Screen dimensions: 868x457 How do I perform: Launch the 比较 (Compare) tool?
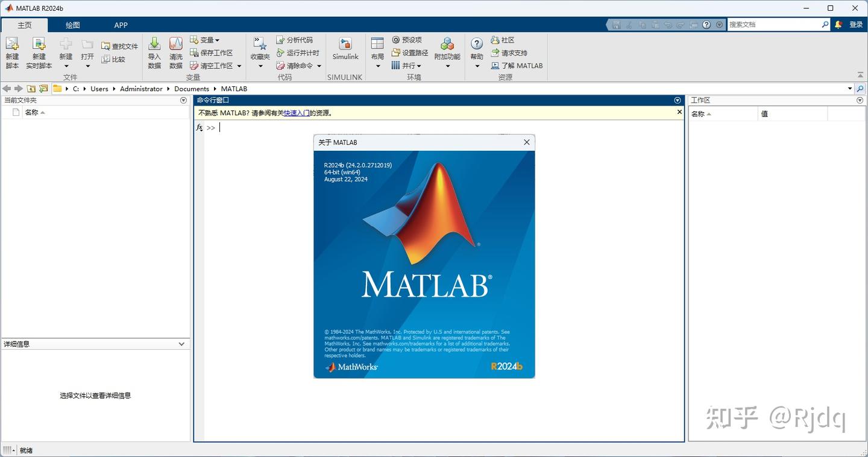[x=116, y=59]
